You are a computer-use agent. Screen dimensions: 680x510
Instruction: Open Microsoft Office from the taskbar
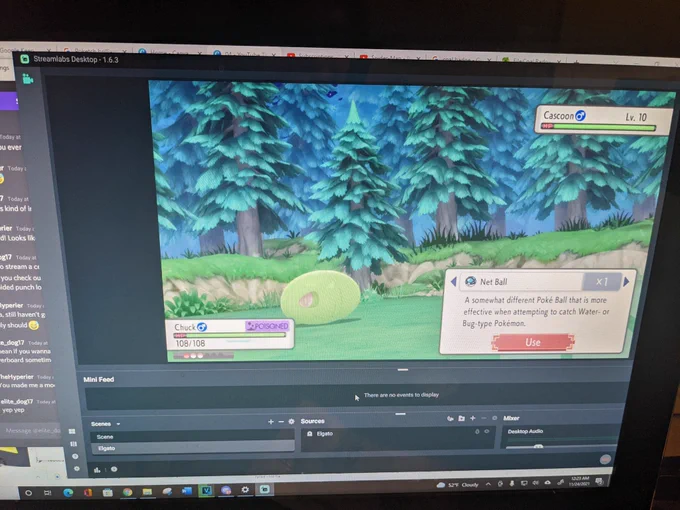pos(88,493)
